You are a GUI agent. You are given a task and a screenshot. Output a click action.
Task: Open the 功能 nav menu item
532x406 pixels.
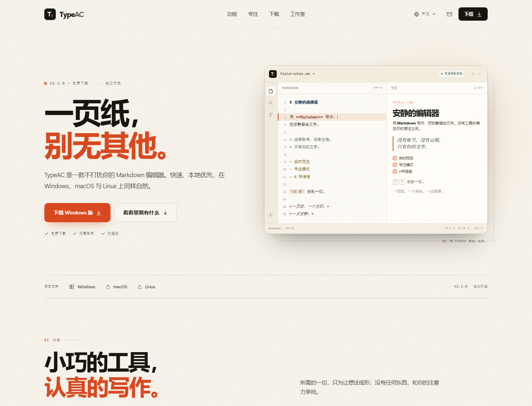232,14
